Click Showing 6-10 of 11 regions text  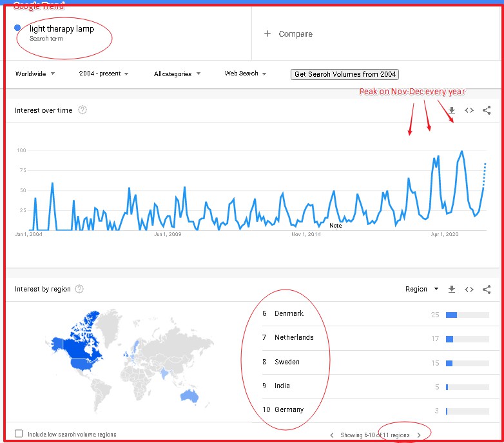(375, 435)
